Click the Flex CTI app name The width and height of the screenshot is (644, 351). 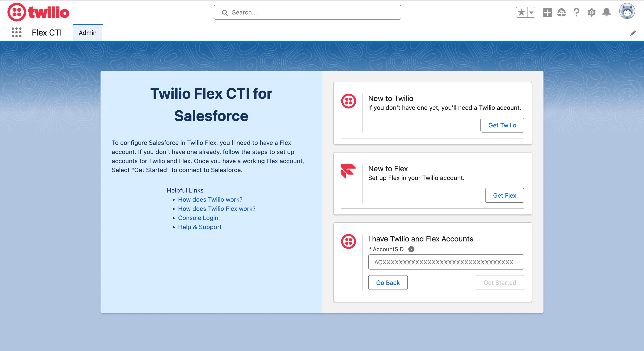pos(47,33)
